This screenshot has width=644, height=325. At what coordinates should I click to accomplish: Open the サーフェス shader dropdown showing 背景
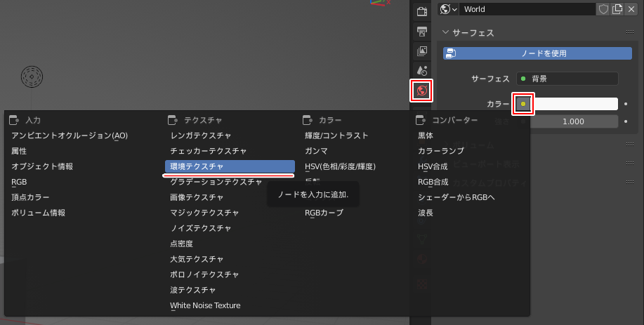click(x=567, y=79)
